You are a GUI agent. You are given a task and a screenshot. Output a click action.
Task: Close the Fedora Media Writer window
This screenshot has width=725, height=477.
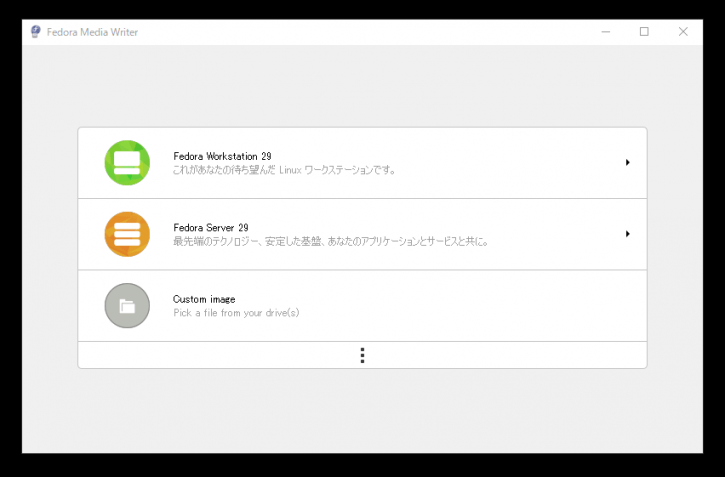(683, 31)
